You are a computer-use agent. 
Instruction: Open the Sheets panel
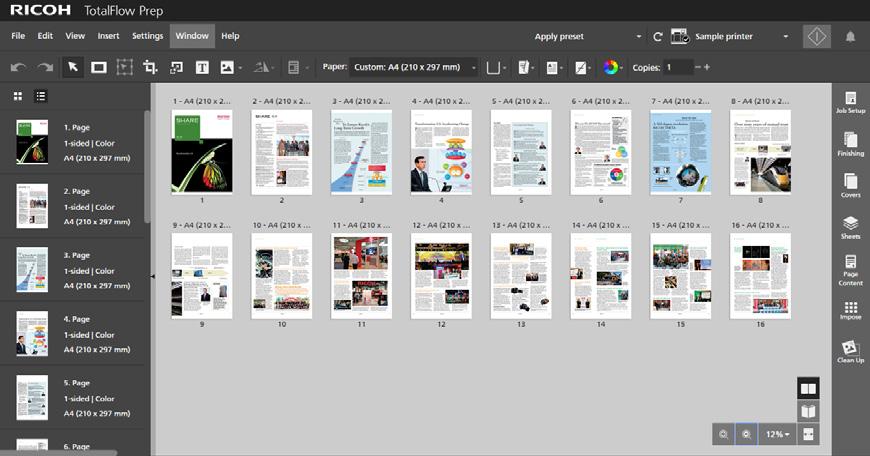tap(851, 227)
